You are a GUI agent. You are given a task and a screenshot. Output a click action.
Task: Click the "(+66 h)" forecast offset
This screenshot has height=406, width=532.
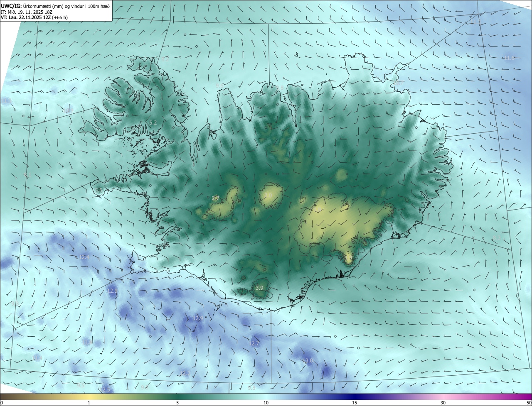(x=60, y=17)
